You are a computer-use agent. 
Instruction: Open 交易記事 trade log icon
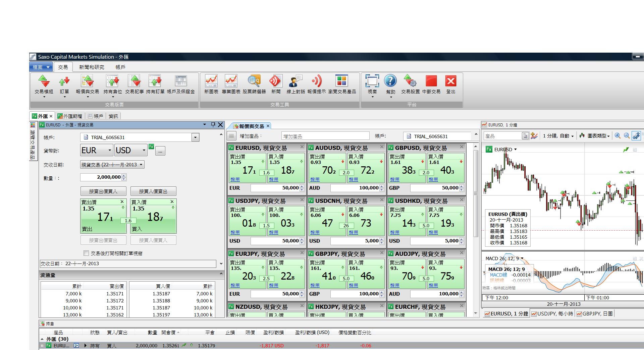(x=135, y=84)
